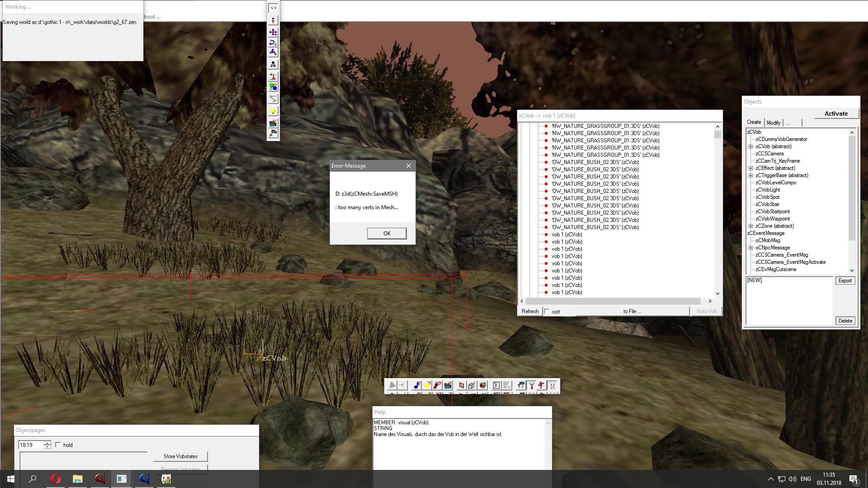Click the Export button
This screenshot has height=488, width=868.
[x=844, y=281]
